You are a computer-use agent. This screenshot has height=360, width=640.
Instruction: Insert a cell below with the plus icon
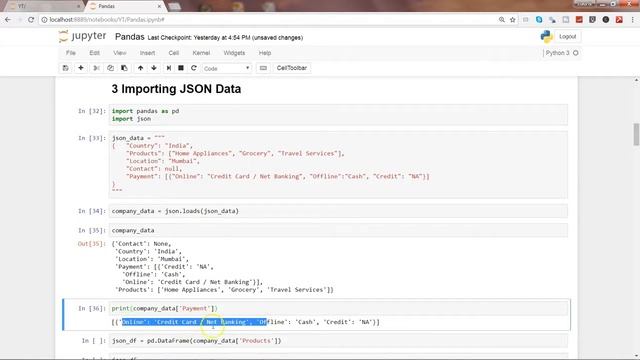point(81,68)
